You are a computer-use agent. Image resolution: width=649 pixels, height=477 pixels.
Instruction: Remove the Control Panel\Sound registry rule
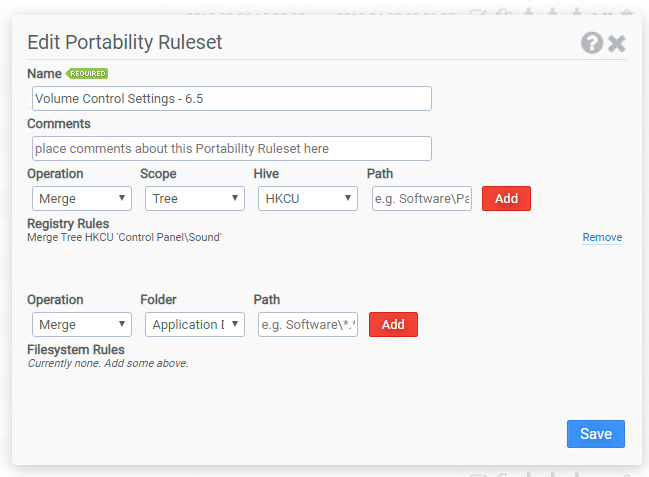(602, 237)
